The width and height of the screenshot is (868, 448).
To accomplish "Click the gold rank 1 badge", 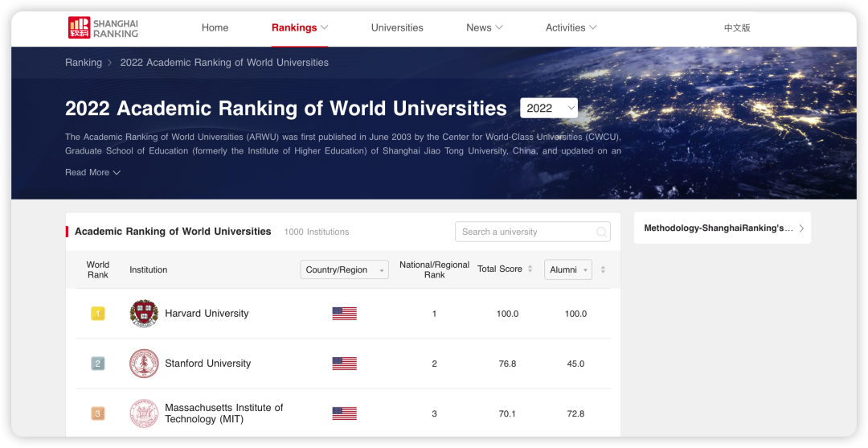I will coord(98,314).
